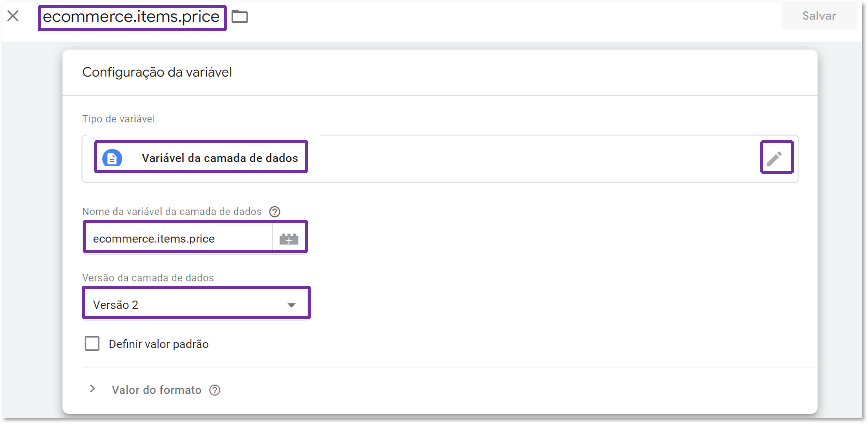Click the Versão da camada de dados label

[148, 278]
